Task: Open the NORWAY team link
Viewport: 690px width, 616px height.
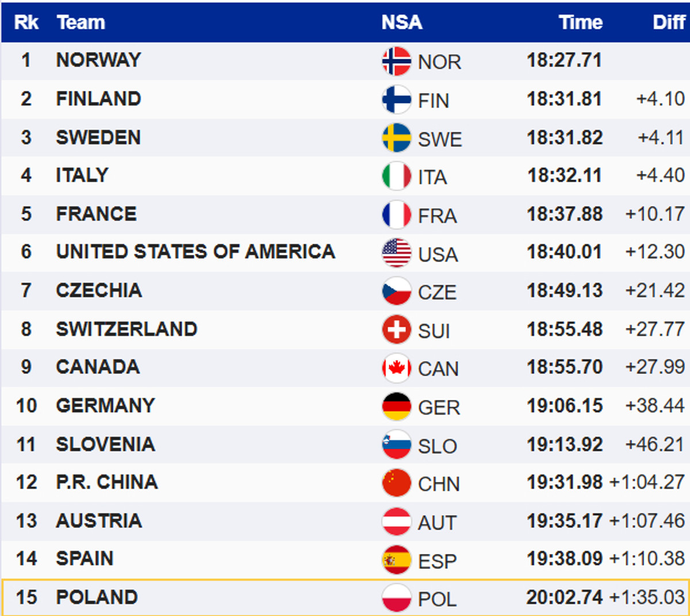Action: pos(98,60)
